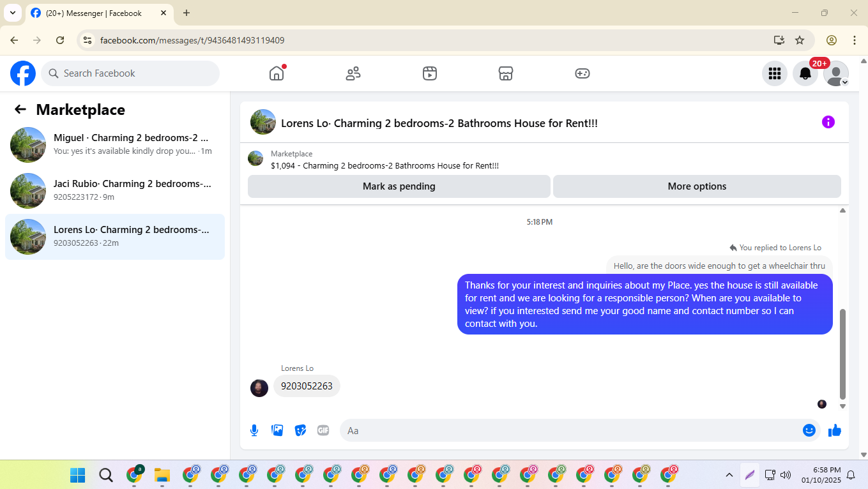Click the browser Back arrow
Screen dimensions: 868x489
[14, 40]
